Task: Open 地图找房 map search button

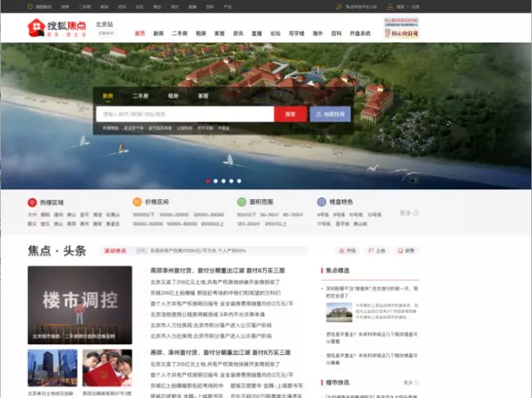Action: (x=330, y=114)
